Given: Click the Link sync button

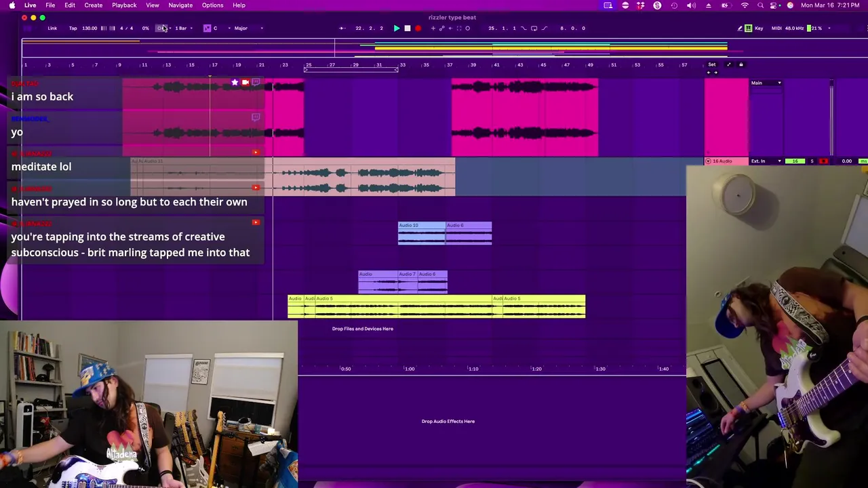Looking at the screenshot, I should pyautogui.click(x=52, y=28).
